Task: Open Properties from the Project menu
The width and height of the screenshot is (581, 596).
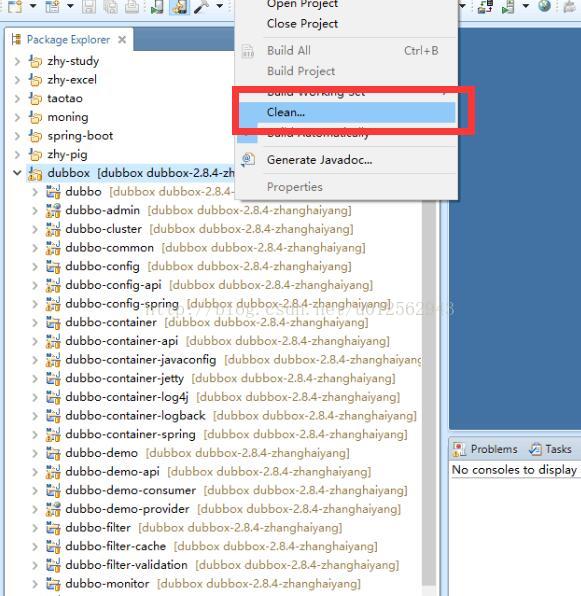Action: coord(294,187)
